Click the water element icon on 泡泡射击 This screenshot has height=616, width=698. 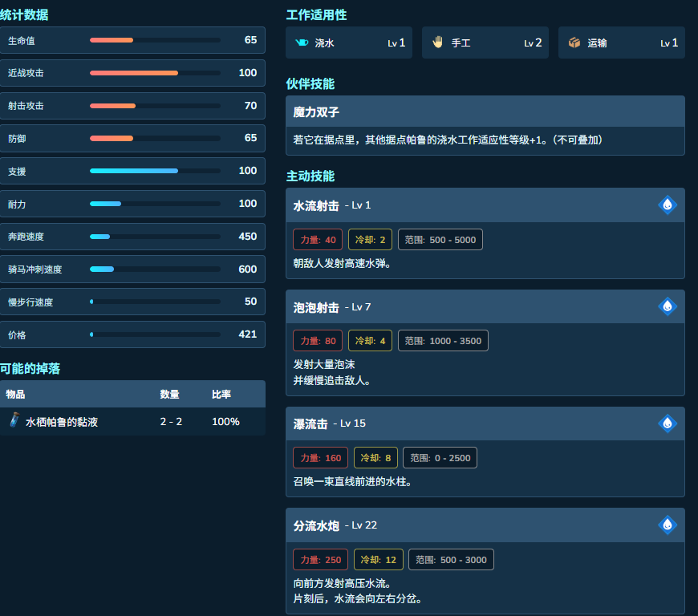click(668, 306)
